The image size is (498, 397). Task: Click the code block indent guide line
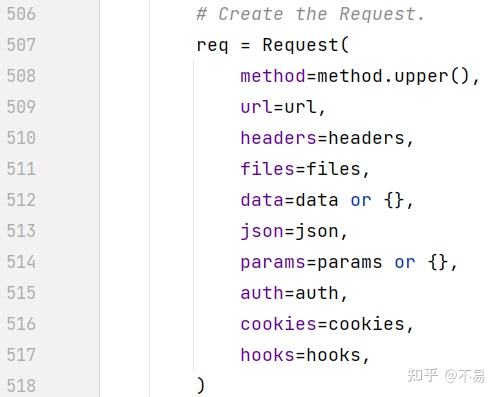pyautogui.click(x=193, y=215)
